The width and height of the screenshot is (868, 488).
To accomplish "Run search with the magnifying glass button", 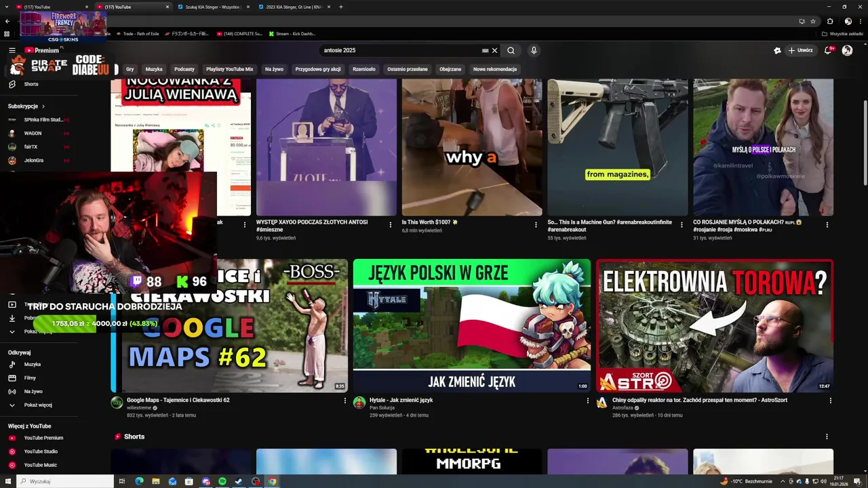I will tap(511, 50).
